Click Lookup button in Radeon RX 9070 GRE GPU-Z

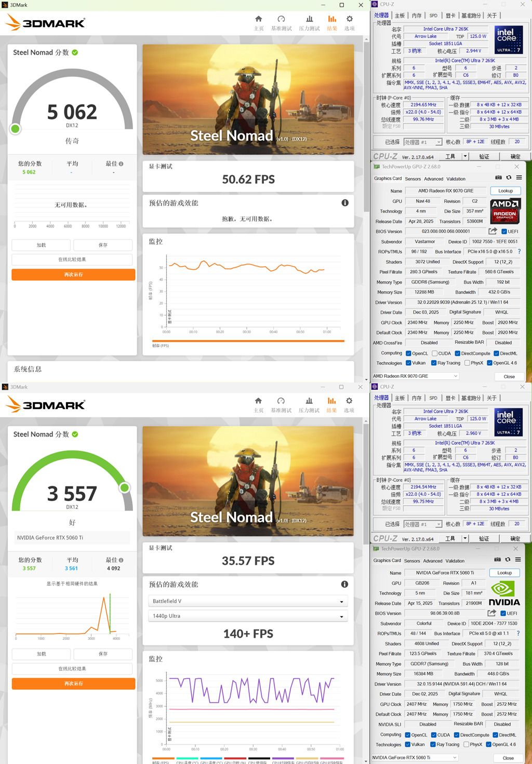[506, 191]
